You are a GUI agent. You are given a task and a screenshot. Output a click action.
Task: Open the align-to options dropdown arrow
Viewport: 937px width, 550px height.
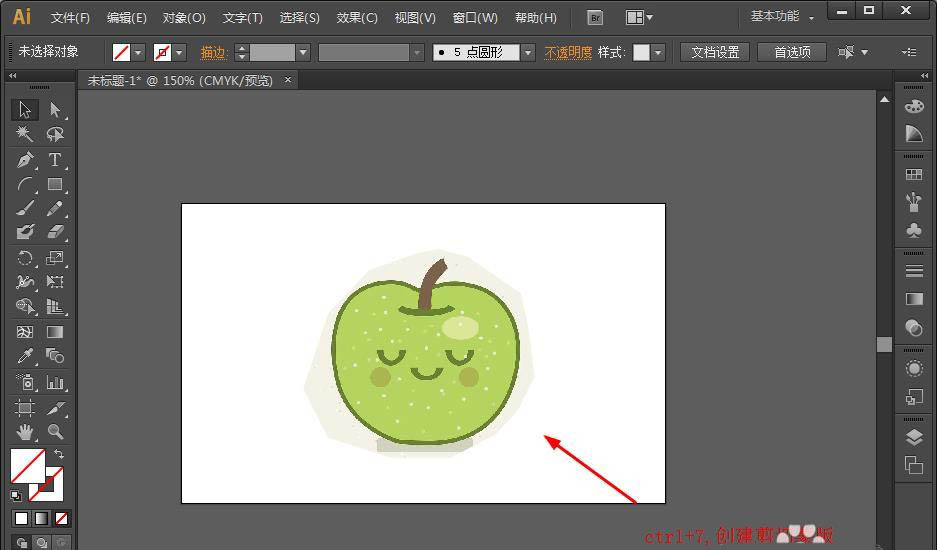click(865, 53)
